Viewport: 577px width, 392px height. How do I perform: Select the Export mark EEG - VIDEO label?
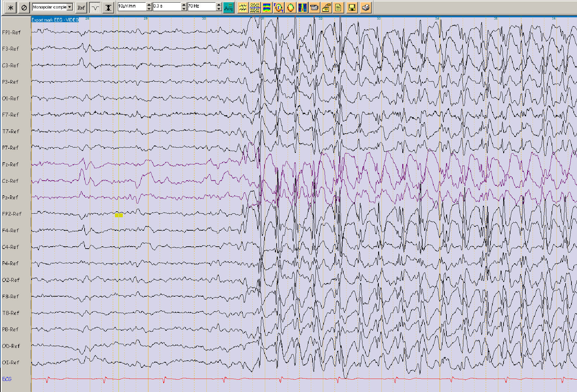click(x=55, y=20)
